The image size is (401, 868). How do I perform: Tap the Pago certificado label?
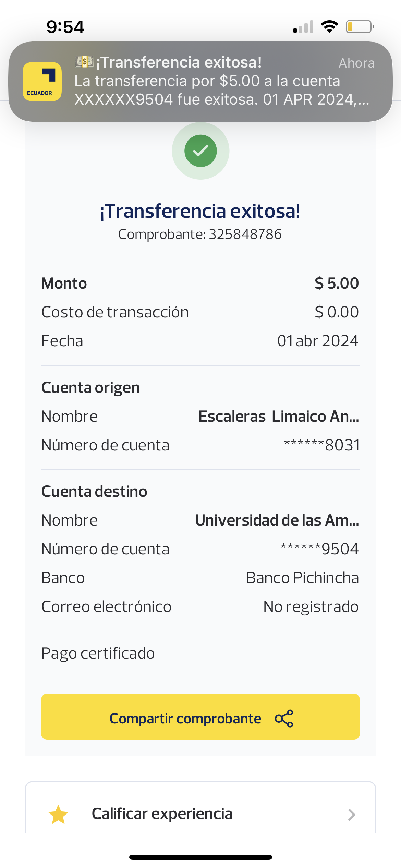98,653
